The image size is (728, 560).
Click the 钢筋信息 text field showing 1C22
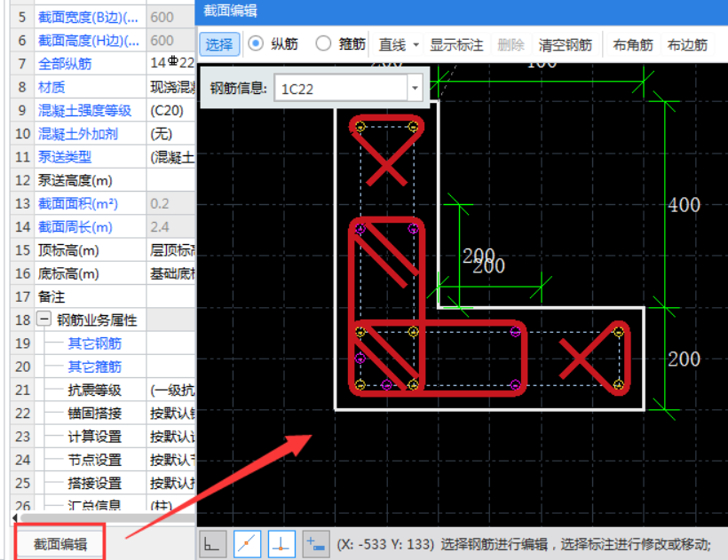point(340,89)
